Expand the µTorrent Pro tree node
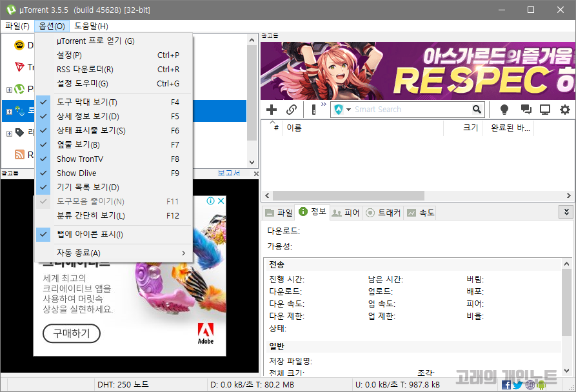 9,90
